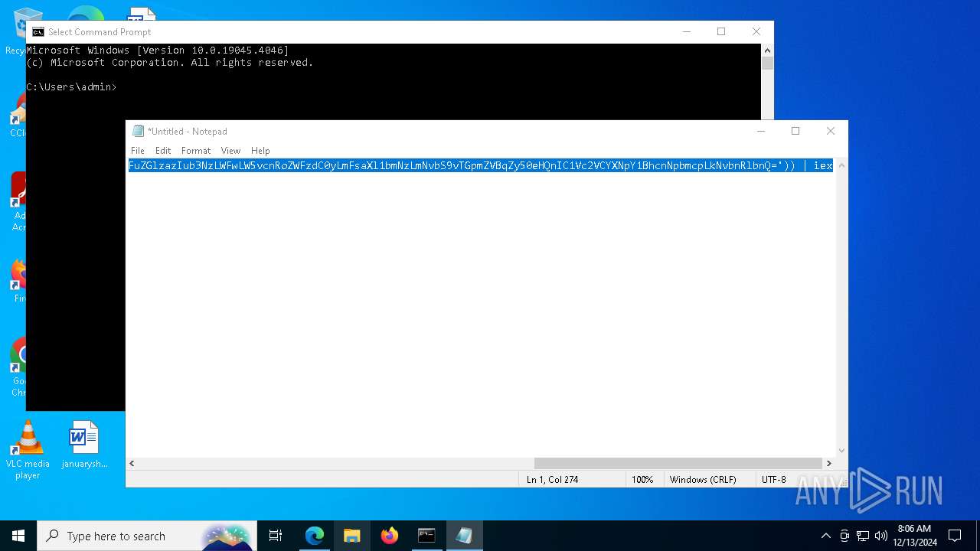980x551 pixels.
Task: Launch Firefox from the taskbar
Action: (x=390, y=536)
